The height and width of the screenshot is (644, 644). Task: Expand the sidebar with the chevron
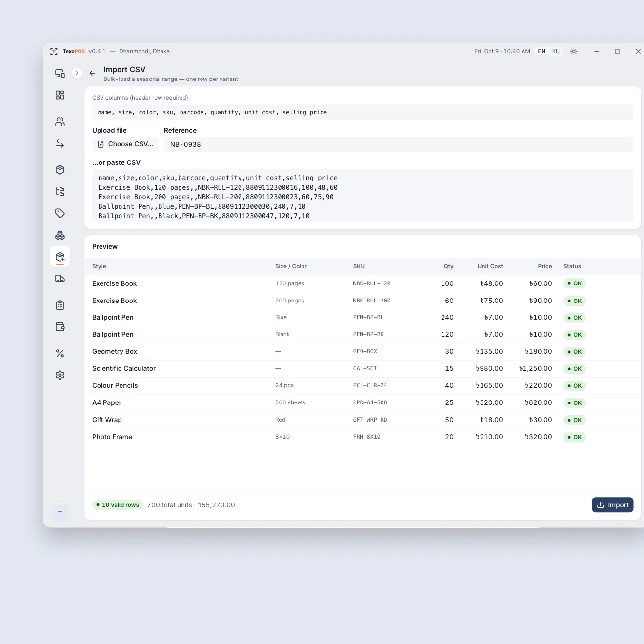[x=77, y=73]
